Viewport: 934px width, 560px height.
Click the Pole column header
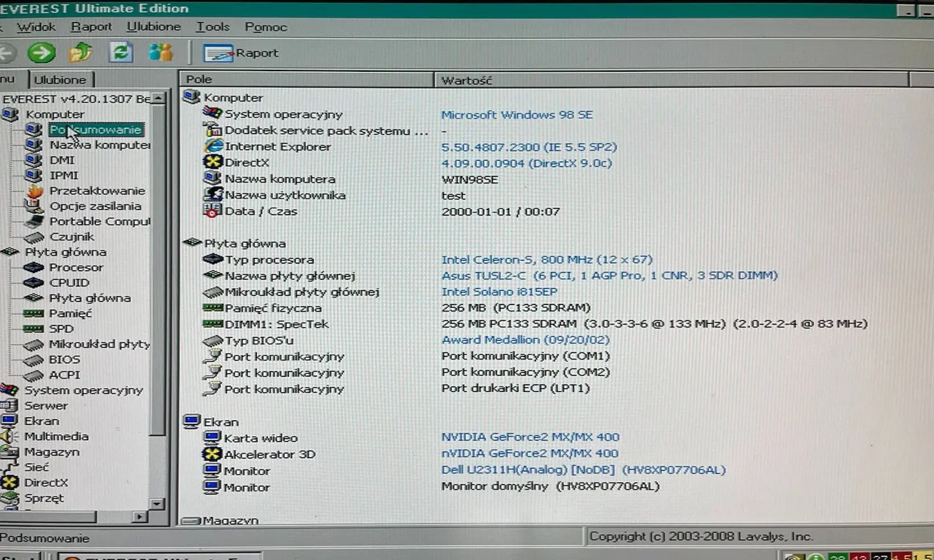click(x=307, y=79)
